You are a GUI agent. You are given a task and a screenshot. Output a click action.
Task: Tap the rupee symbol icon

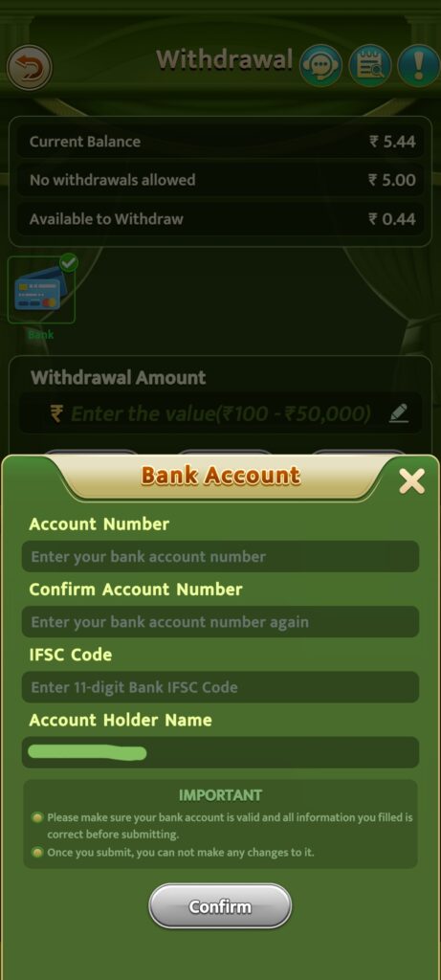(56, 413)
